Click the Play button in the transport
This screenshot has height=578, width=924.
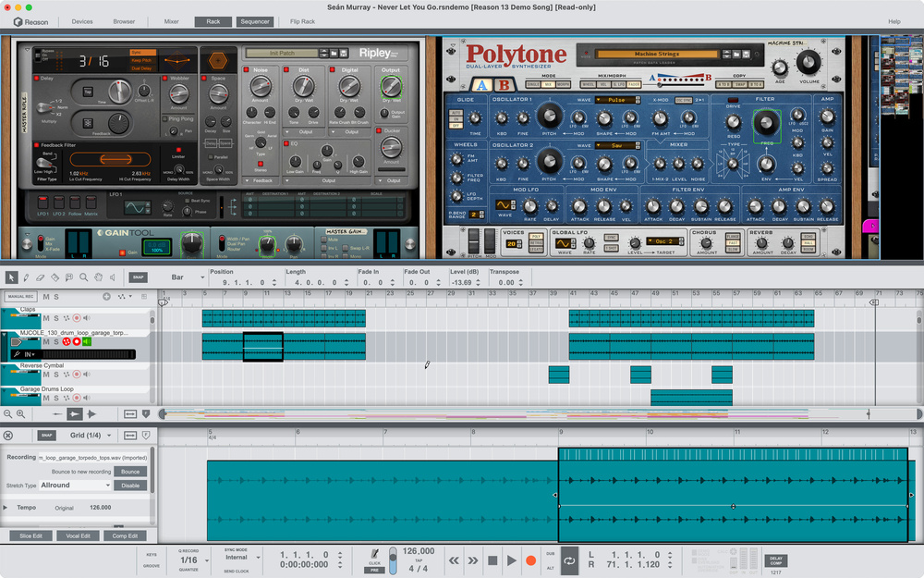click(x=511, y=560)
